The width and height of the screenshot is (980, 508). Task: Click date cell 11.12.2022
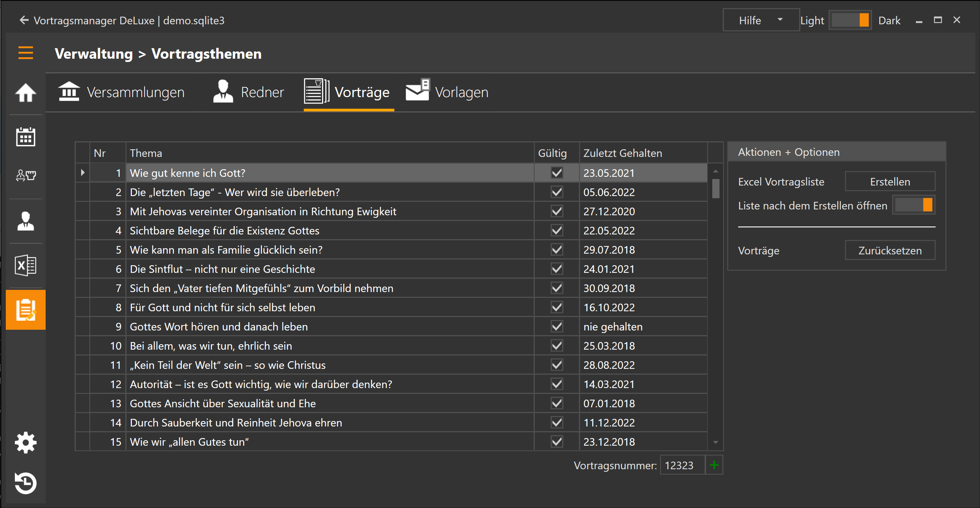pos(643,422)
